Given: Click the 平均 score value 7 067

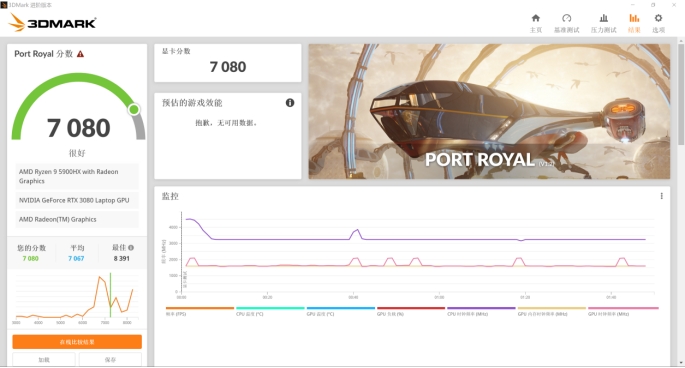Looking at the screenshot, I should click(x=76, y=258).
